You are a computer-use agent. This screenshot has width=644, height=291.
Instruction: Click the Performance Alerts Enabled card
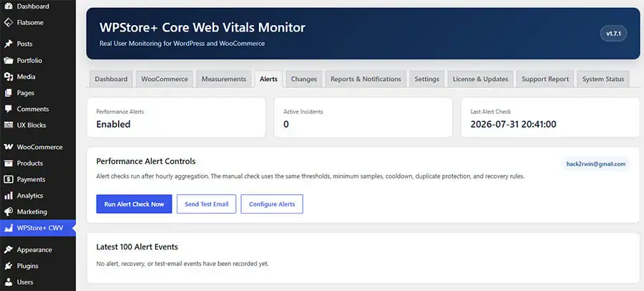pyautogui.click(x=176, y=118)
